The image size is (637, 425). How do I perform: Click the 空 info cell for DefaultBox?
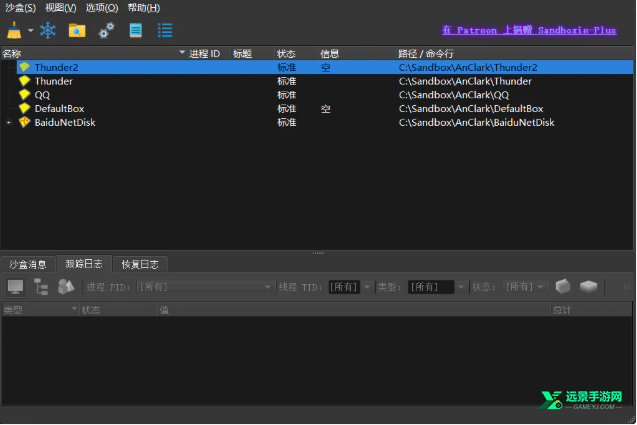point(325,109)
